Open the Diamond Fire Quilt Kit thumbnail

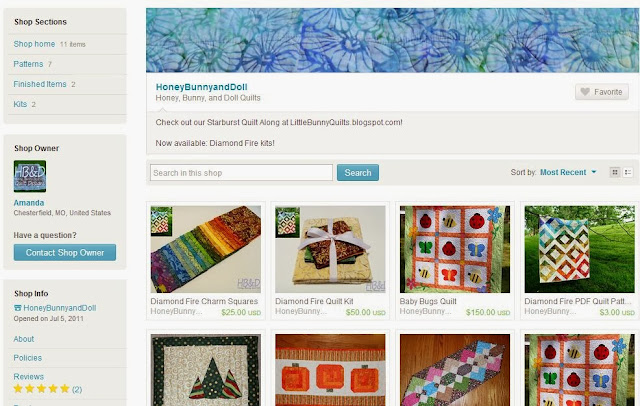tap(330, 249)
